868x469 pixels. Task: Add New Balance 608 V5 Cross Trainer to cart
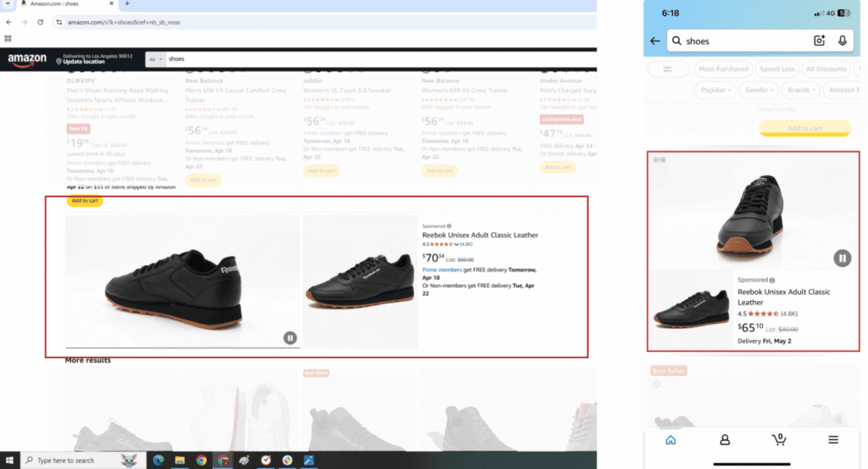click(x=440, y=170)
